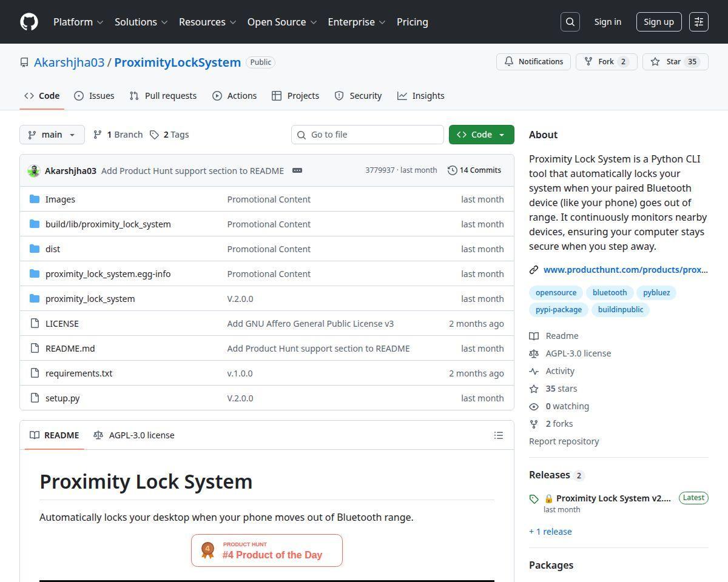Click the opensource topic tag
The width and height of the screenshot is (728, 582).
point(556,293)
